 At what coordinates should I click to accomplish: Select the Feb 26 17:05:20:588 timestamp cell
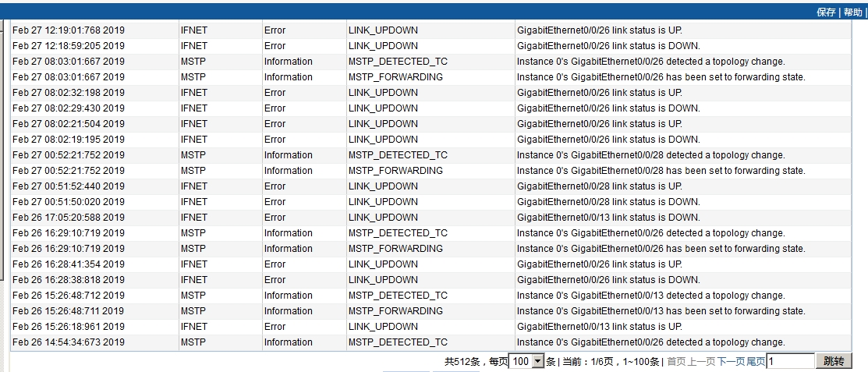69,218
